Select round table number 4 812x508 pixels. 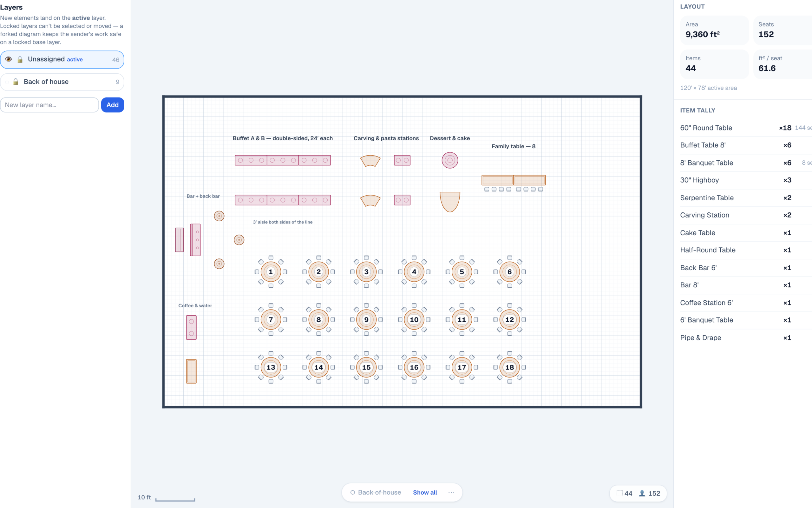pyautogui.click(x=414, y=272)
